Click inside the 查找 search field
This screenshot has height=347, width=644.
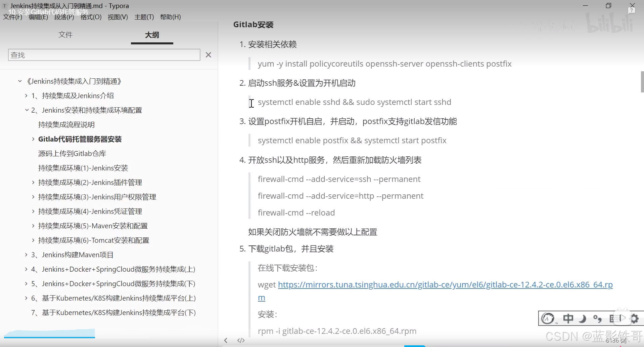[101, 55]
